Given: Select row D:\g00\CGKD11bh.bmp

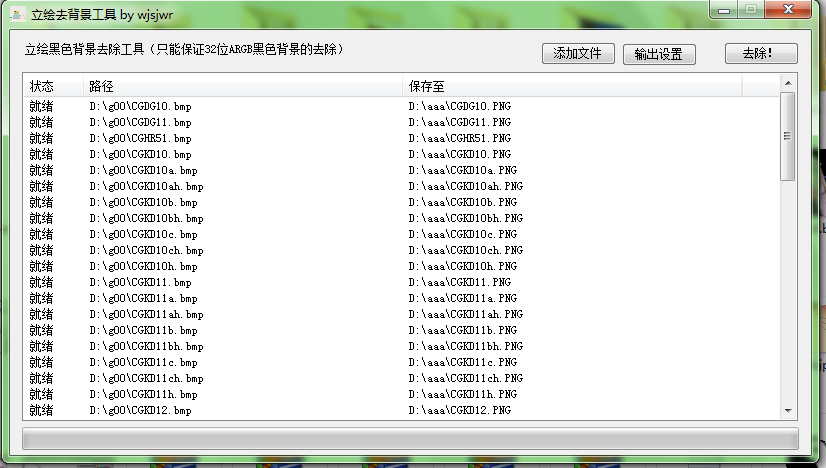Looking at the screenshot, I should tap(401, 346).
